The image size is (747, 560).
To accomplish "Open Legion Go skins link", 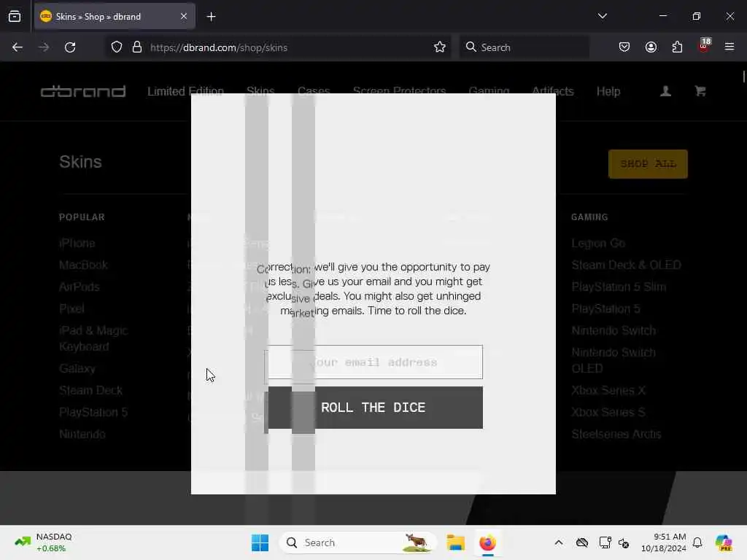I will click(598, 244).
